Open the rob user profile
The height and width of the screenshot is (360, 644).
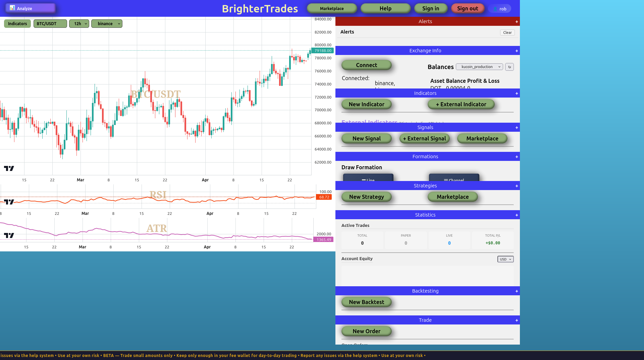click(500, 9)
